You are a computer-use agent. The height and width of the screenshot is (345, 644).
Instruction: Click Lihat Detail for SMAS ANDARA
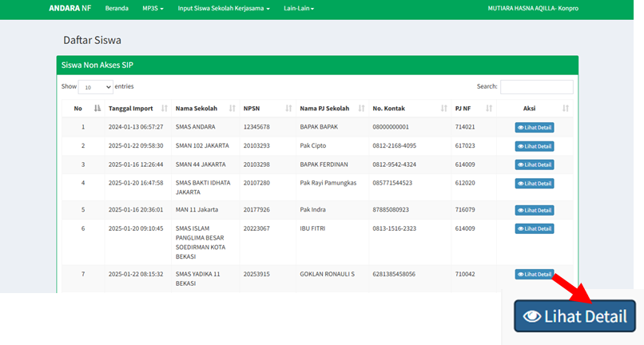point(534,127)
